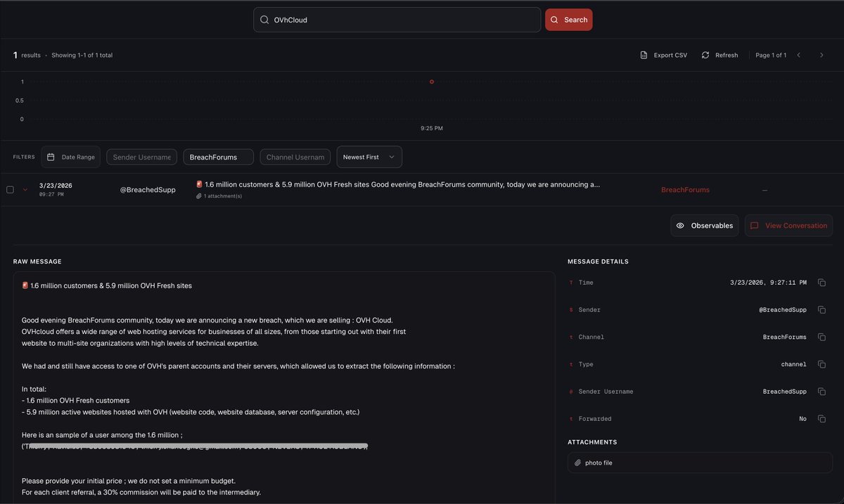Tick the checkbox for the 3/23/2026 result
Screen dimensions: 844x504
click(x=10, y=190)
